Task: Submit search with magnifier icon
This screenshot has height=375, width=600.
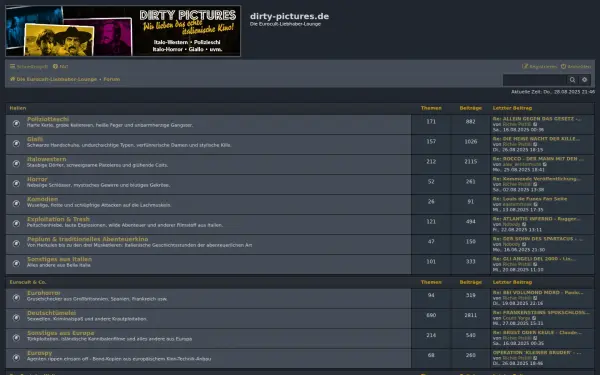Action: [x=572, y=80]
